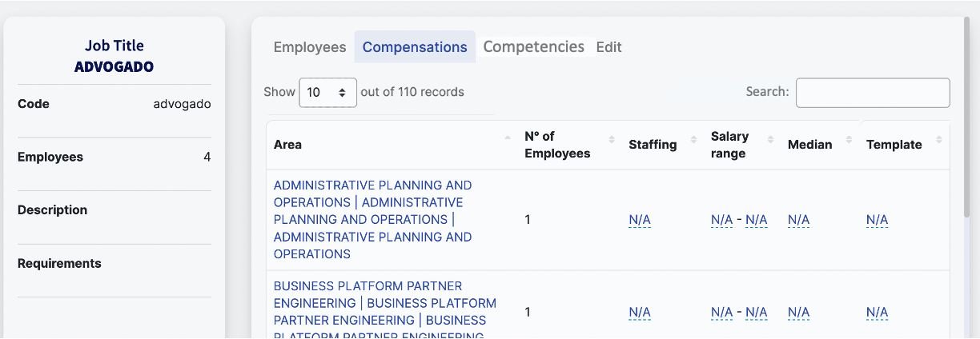This screenshot has height=339, width=980.
Task: Edit Staffing N/A for Administrative Planning row
Action: pos(640,220)
